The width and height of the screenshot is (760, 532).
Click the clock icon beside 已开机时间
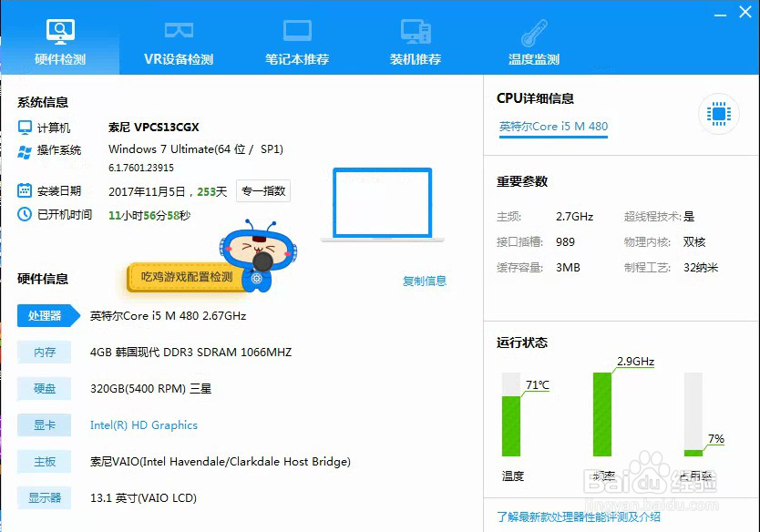[x=25, y=214]
